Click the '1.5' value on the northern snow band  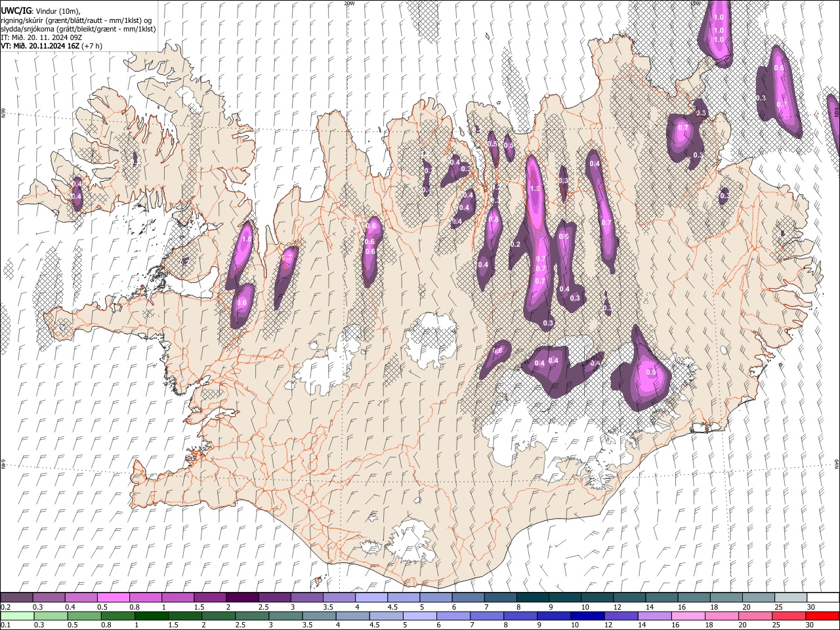pos(534,189)
